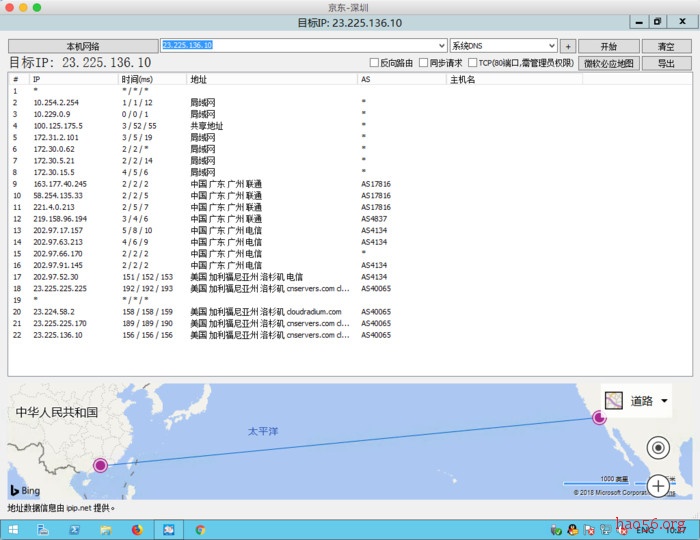Click the Guangzhou origin marker on the map
700x540 pixels.
tap(100, 465)
